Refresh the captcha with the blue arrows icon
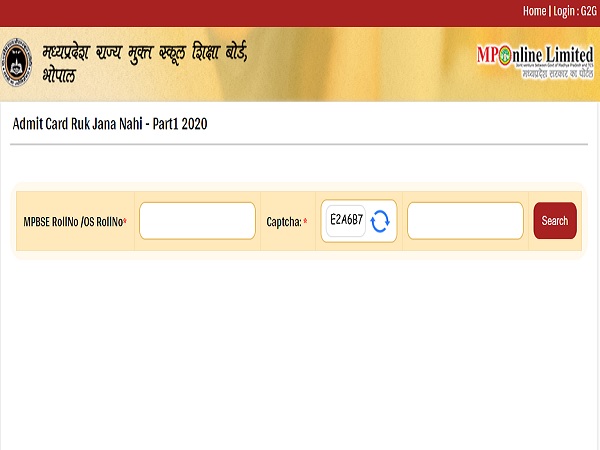 [380, 221]
